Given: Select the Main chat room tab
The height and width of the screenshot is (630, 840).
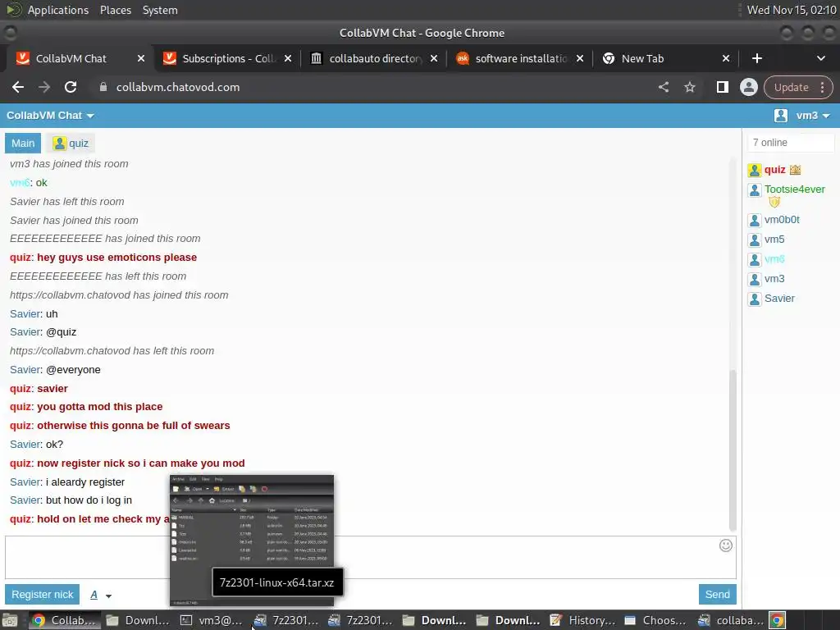Looking at the screenshot, I should pos(23,143).
